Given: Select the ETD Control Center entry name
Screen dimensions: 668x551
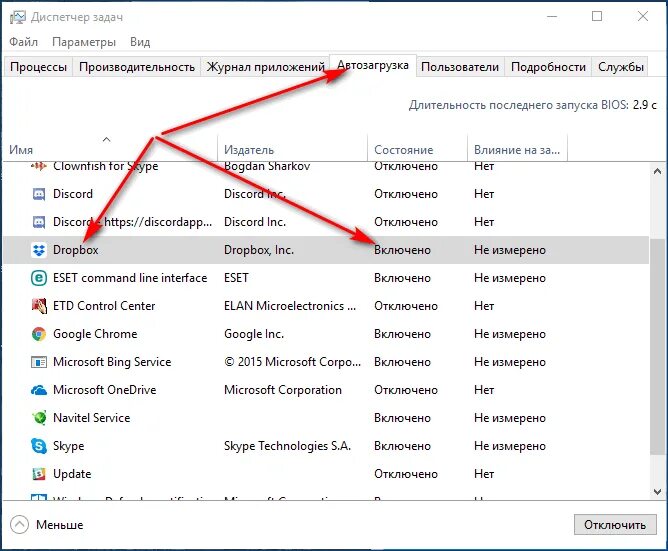Looking at the screenshot, I should coord(104,306).
